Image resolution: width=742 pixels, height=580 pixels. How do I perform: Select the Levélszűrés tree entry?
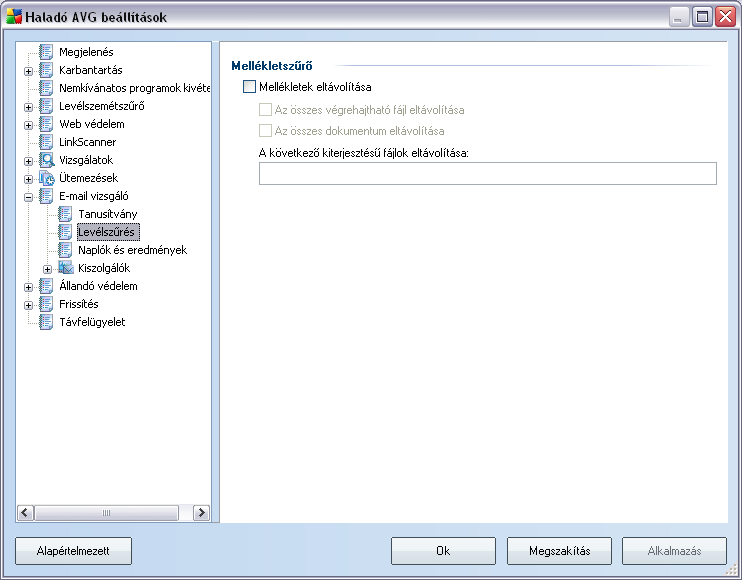[106, 232]
